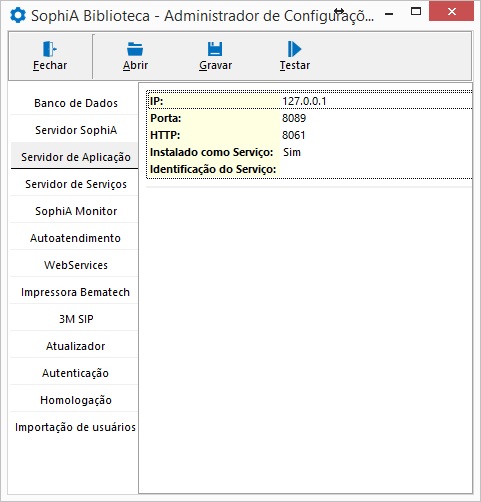Click the gear icon in title bar
Screen dimensions: 481x502
click(x=18, y=15)
